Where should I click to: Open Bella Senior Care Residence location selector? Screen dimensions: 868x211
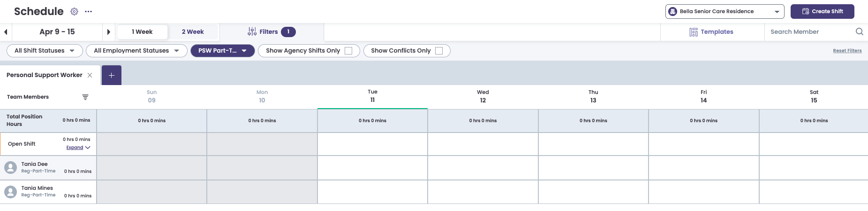[725, 12]
